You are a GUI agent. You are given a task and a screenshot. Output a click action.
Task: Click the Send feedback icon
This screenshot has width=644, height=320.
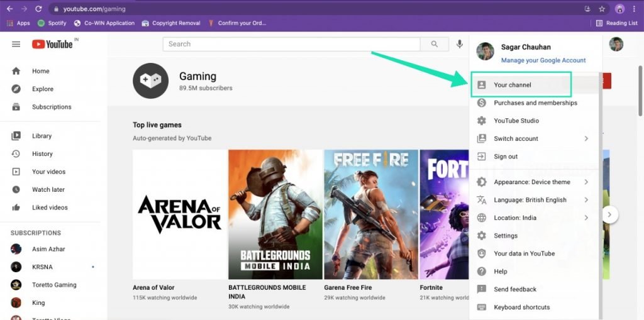(x=481, y=289)
